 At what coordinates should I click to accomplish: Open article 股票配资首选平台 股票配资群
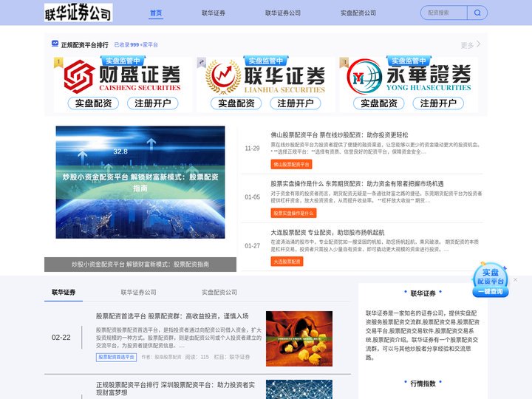point(172,316)
